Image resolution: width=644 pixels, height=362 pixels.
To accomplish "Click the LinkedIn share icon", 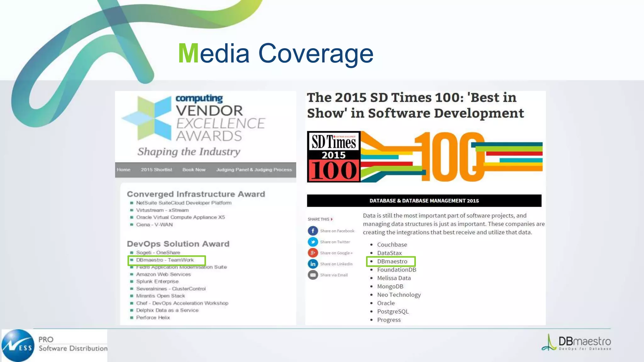I will 313,264.
